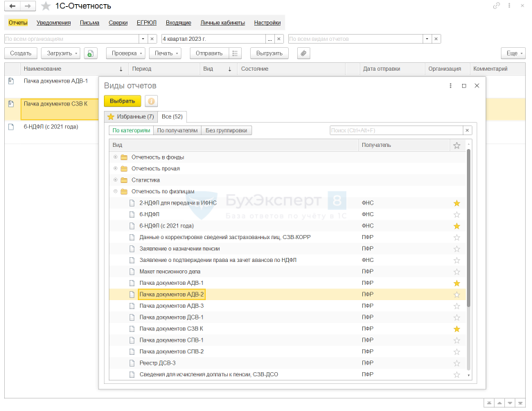Open the Печать dropdown menu
The width and height of the screenshot is (532, 411).
coord(167,53)
